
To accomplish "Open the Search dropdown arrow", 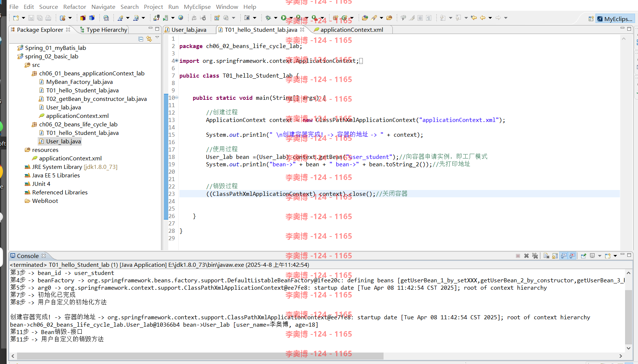I will pos(381,18).
